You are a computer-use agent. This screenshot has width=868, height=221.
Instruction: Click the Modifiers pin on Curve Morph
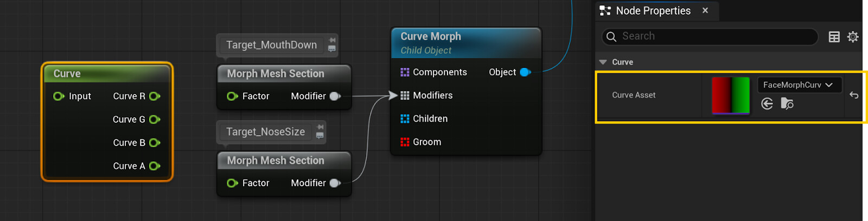(405, 96)
